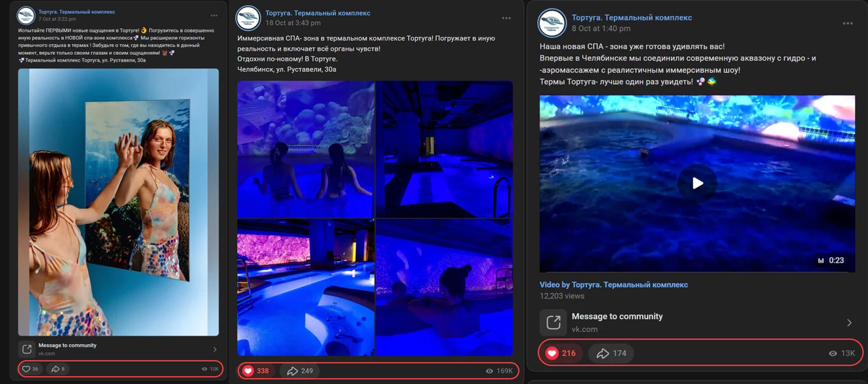This screenshot has width=868, height=384.
Task: Click the 'Челябинск, ул. Руставели, 30а' address line
Action: pos(287,69)
